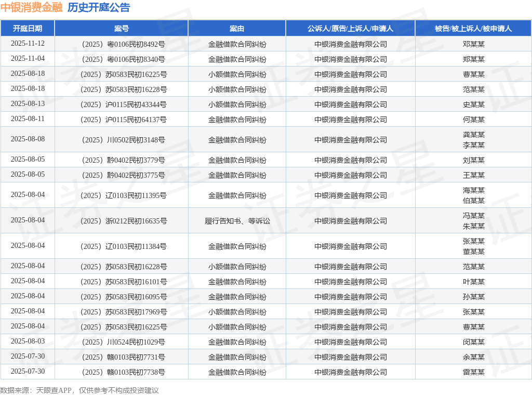The image size is (532, 395).
Task: Click the 历史开庭公告 heading
Action: click(x=98, y=7)
